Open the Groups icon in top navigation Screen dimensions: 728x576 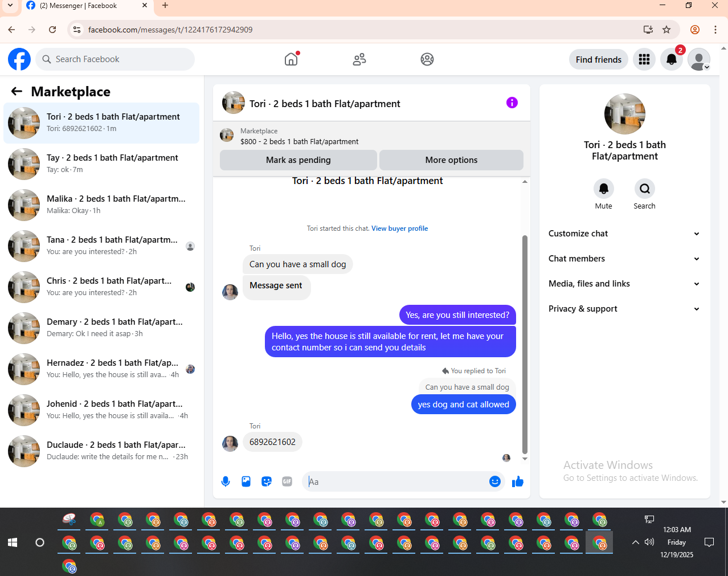pyautogui.click(x=427, y=59)
